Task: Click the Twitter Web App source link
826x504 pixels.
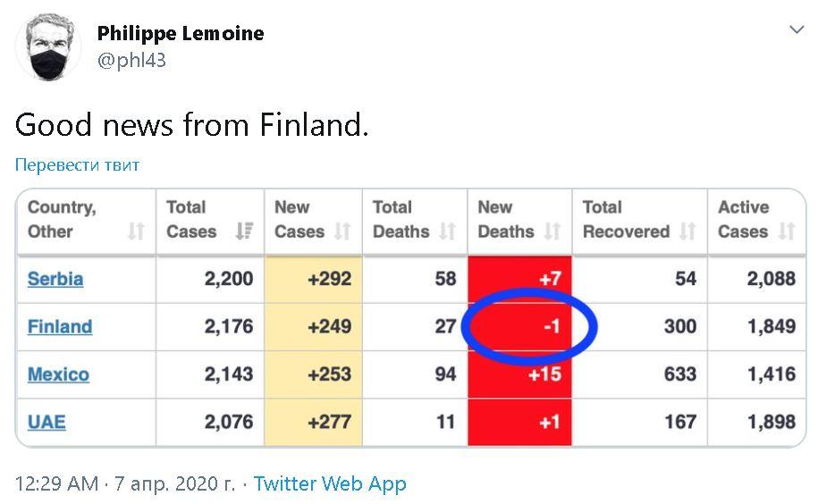Action: (330, 484)
